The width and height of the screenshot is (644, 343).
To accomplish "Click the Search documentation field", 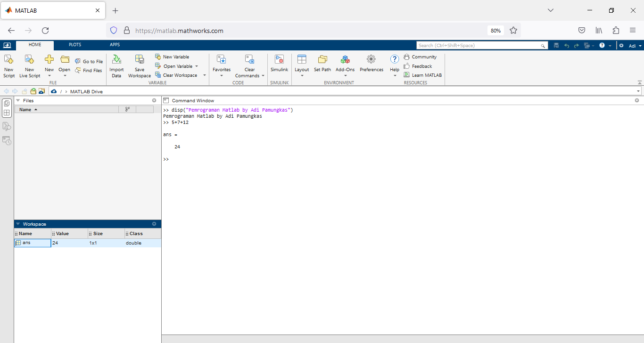I will (478, 46).
